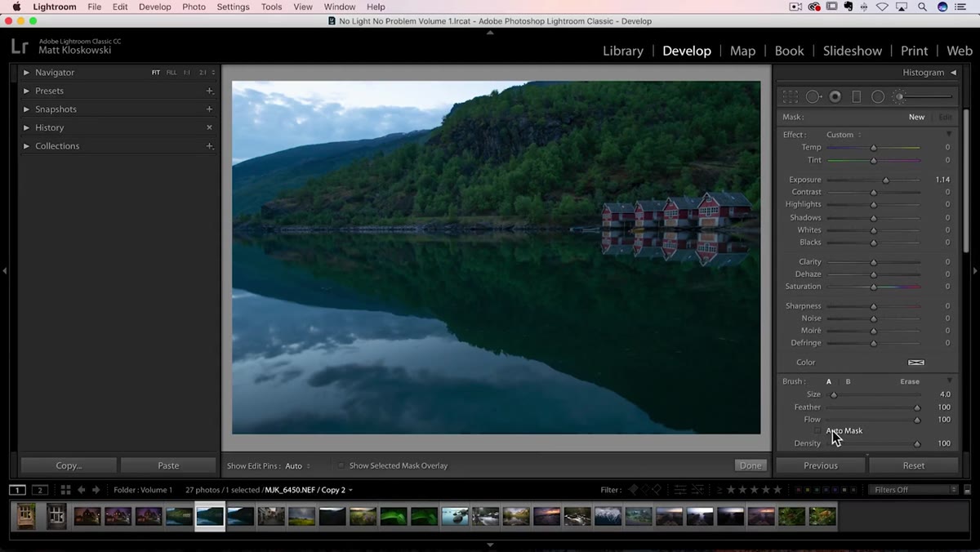Open the Color swatch picker
This screenshot has width=980, height=552.
(916, 363)
